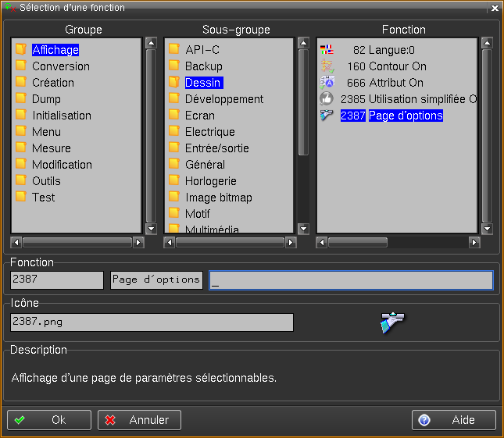Viewport: 504px width, 438px height.
Task: Click the Langue:0 function flag icon
Action: (327, 50)
